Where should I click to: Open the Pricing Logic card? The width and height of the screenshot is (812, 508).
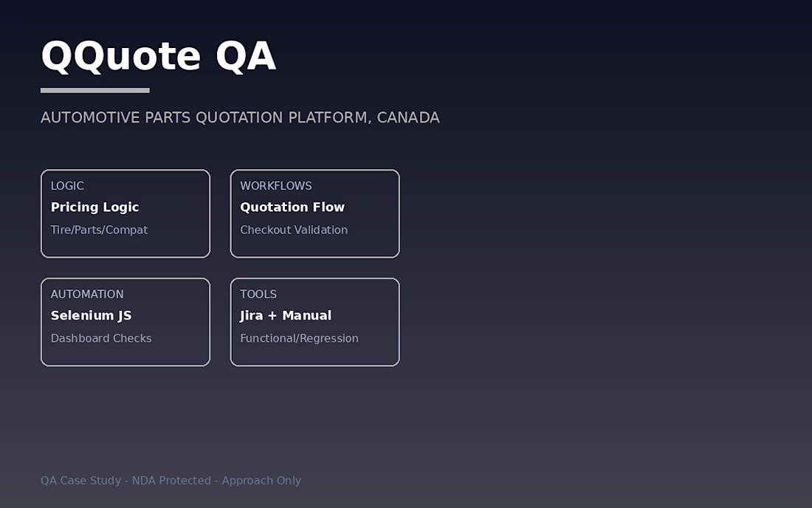[x=125, y=213]
